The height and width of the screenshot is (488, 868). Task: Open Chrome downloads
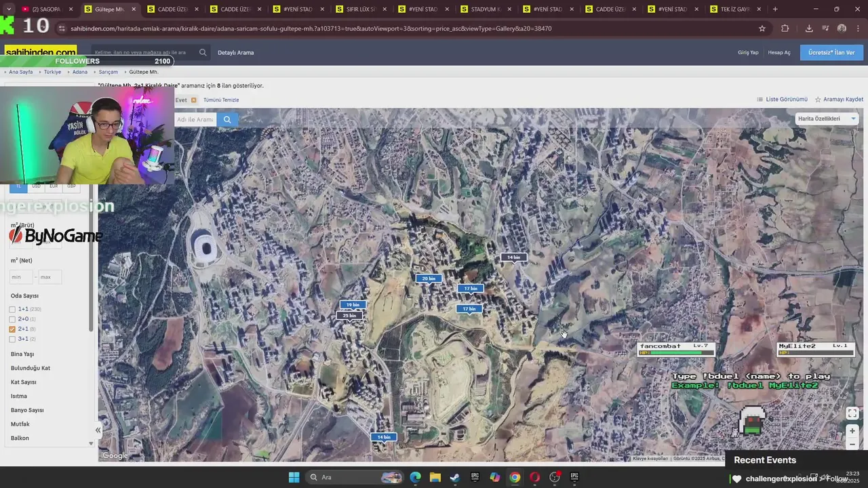[809, 28]
